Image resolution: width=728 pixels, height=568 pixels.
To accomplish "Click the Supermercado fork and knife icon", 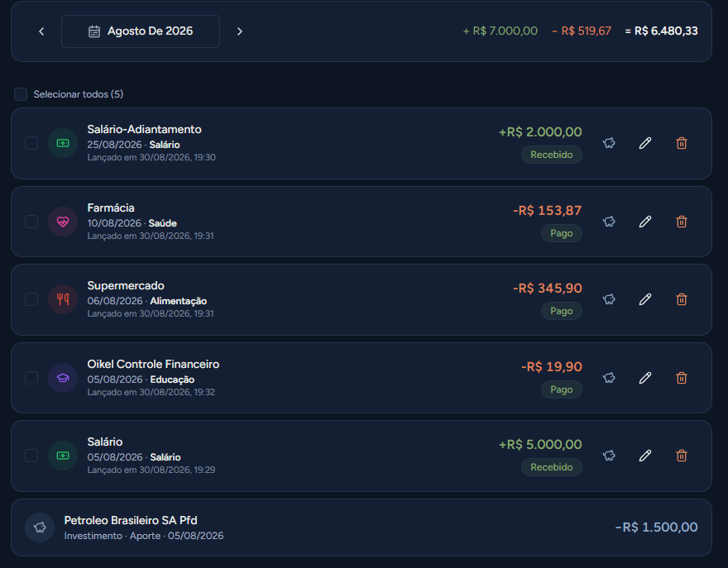I will (x=63, y=299).
